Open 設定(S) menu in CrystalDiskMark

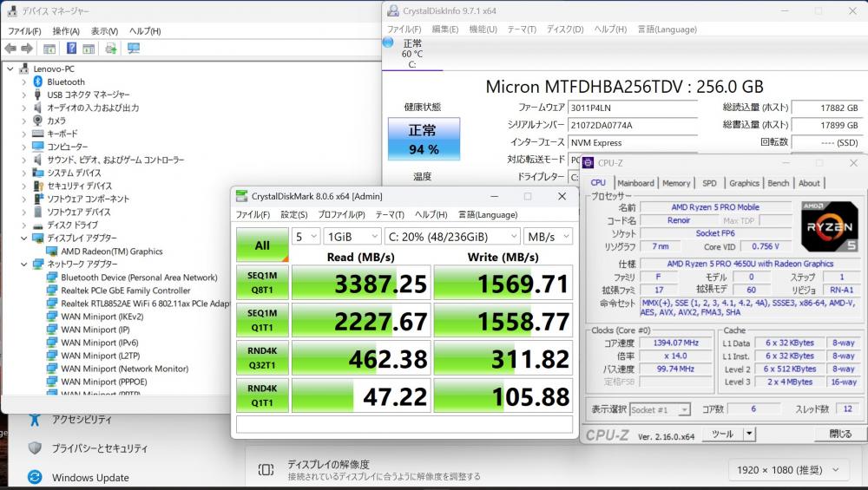click(x=293, y=215)
